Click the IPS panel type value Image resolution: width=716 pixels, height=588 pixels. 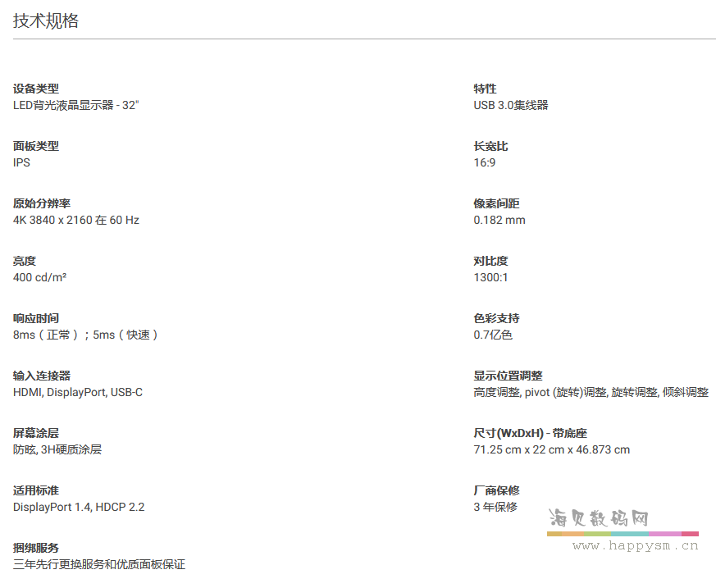click(21, 163)
